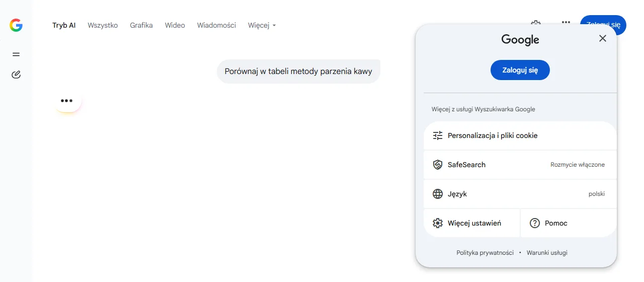Click the globe icon next to Język
This screenshot has height=282, width=644.
[x=438, y=194]
